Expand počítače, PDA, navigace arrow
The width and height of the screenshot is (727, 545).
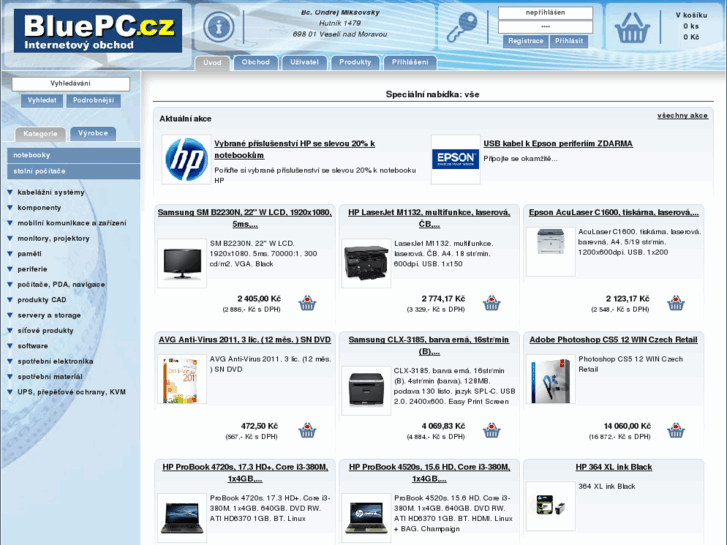[10, 284]
